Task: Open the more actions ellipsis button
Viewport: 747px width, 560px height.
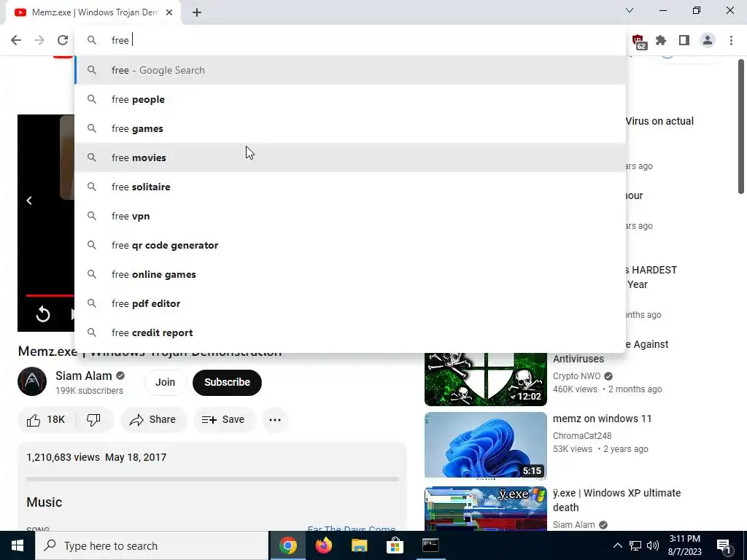Action: point(275,419)
